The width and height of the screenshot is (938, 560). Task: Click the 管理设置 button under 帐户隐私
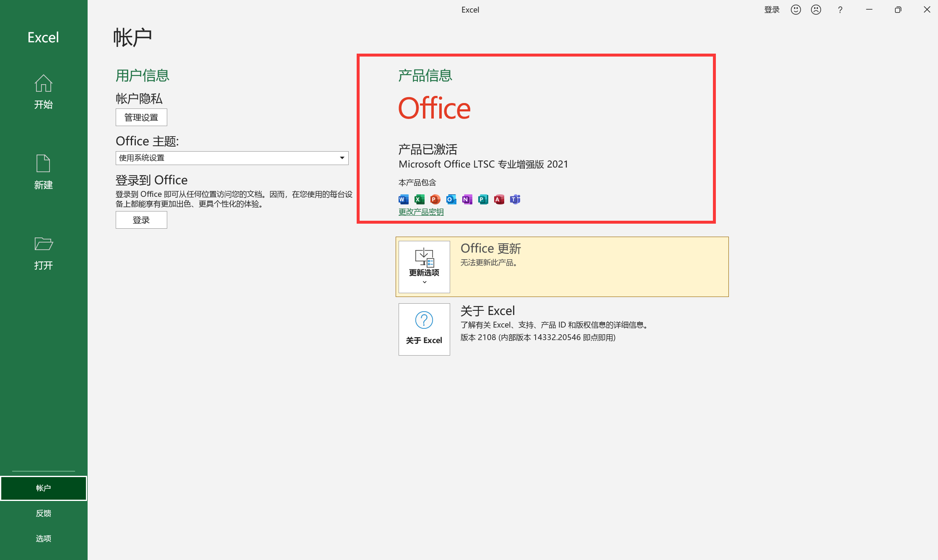tap(141, 117)
